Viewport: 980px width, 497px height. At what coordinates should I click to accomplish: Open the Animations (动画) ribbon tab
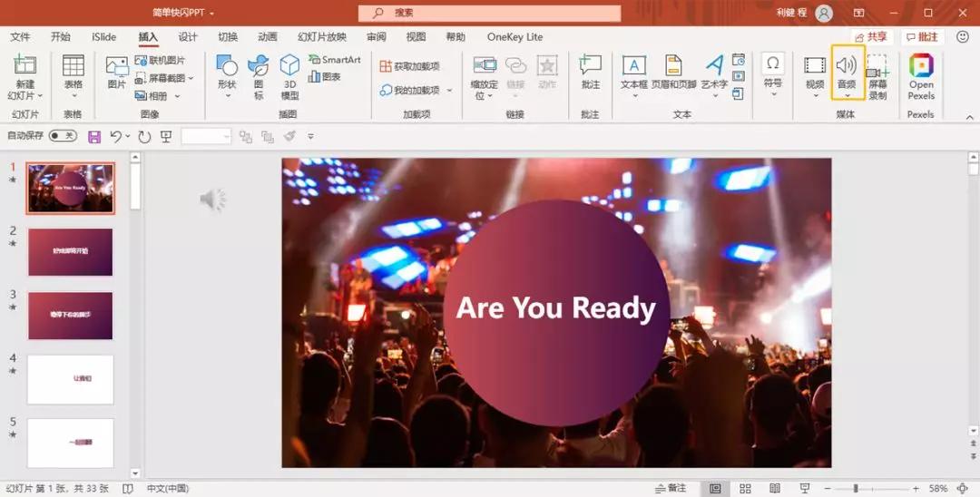pos(267,37)
